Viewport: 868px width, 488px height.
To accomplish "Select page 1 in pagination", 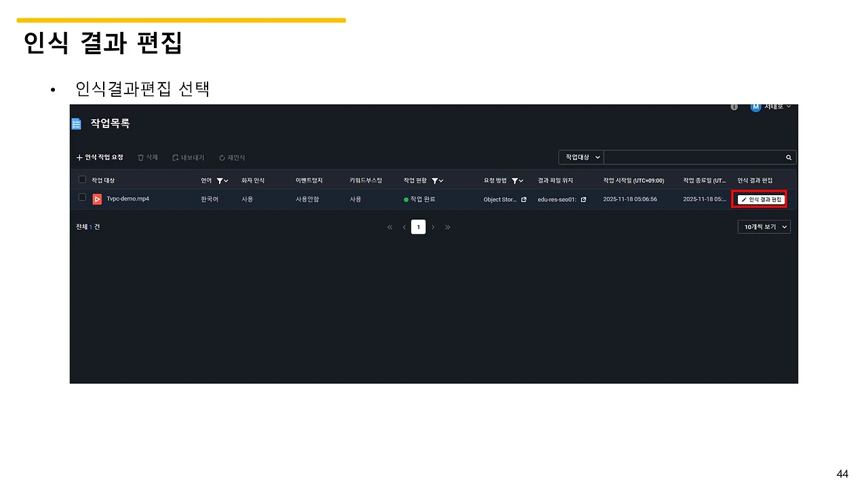I will point(418,227).
